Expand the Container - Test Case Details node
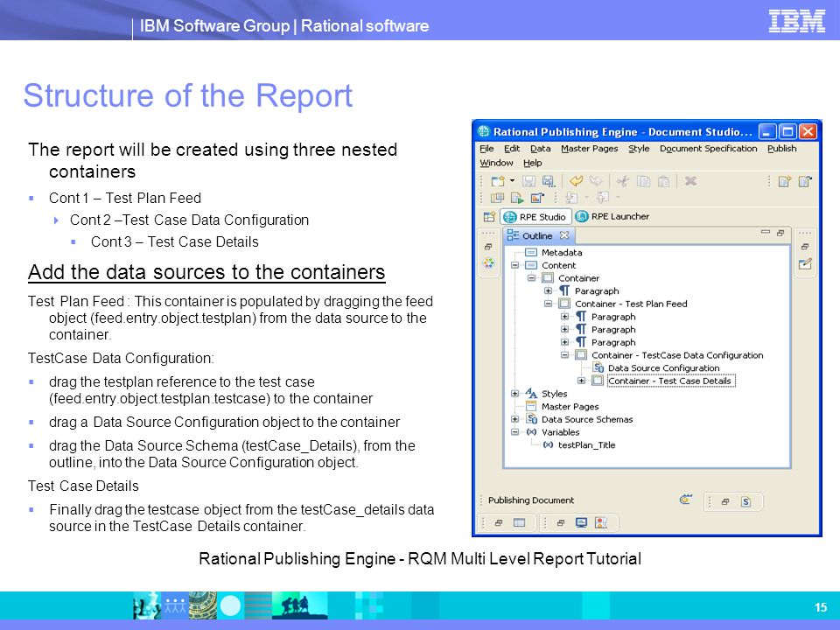 click(x=581, y=381)
